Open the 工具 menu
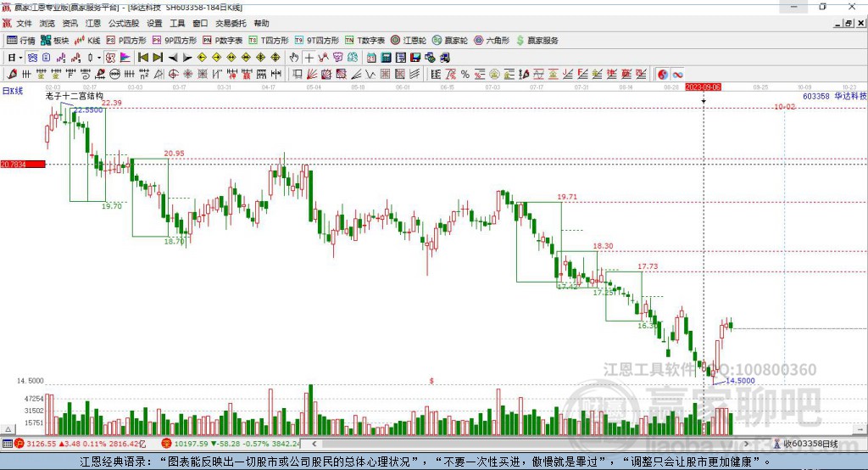Viewport: 868px width, 470px height. pyautogui.click(x=177, y=23)
